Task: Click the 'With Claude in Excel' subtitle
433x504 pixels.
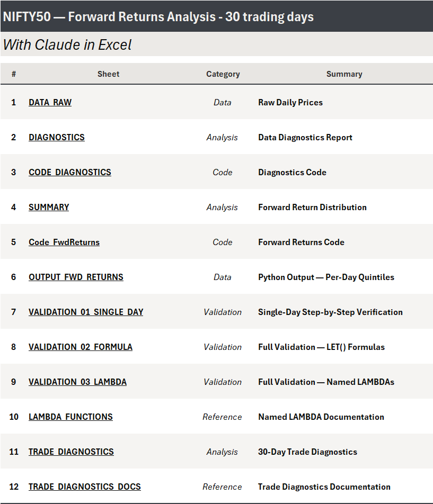Action: click(67, 44)
